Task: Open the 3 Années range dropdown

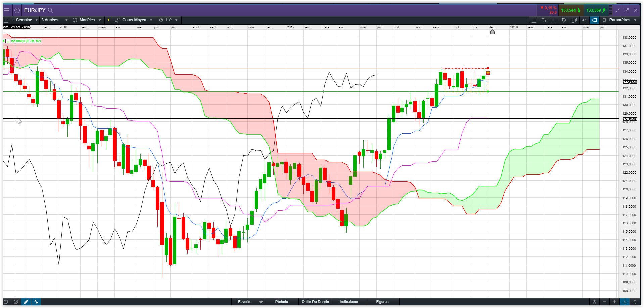Action: click(x=54, y=20)
